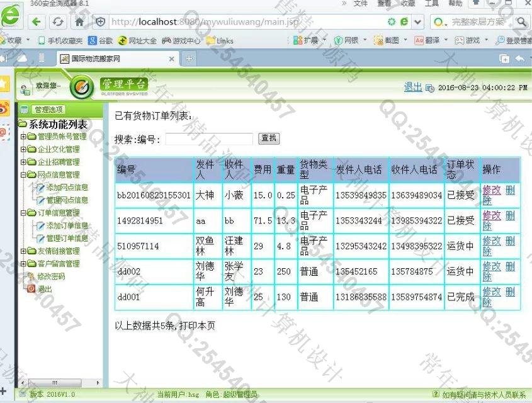Close the 国际物流搬家网 tab
532x403 pixels.
coord(172,59)
